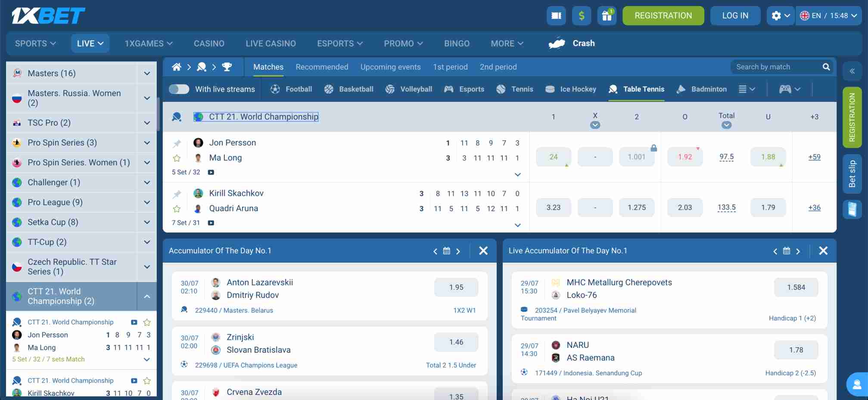Close the Live Accumulator Of The Day panel
Viewport: 868px width, 400px height.
click(823, 251)
